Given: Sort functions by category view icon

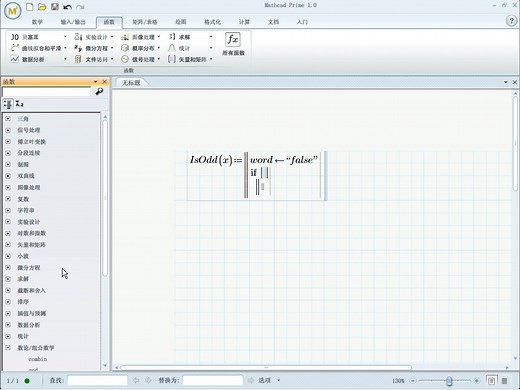Looking at the screenshot, I should [8, 104].
